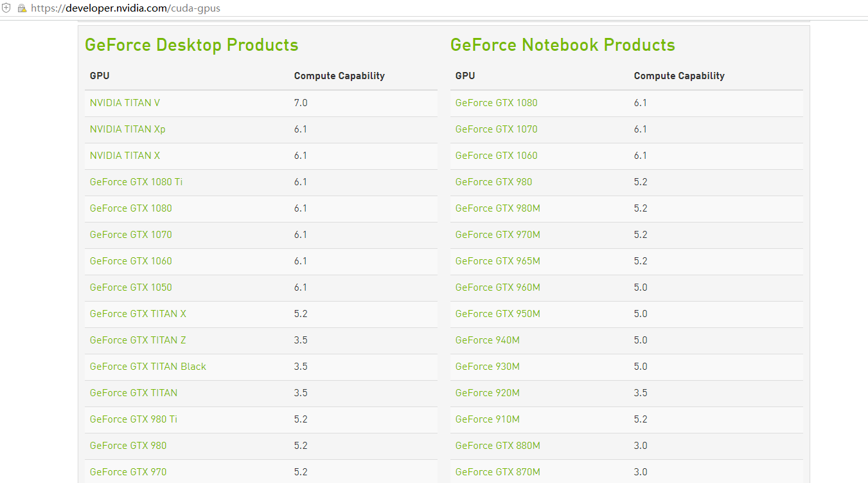Click the GeForce GTX 980 Ti link
This screenshot has width=868, height=483.
click(134, 419)
